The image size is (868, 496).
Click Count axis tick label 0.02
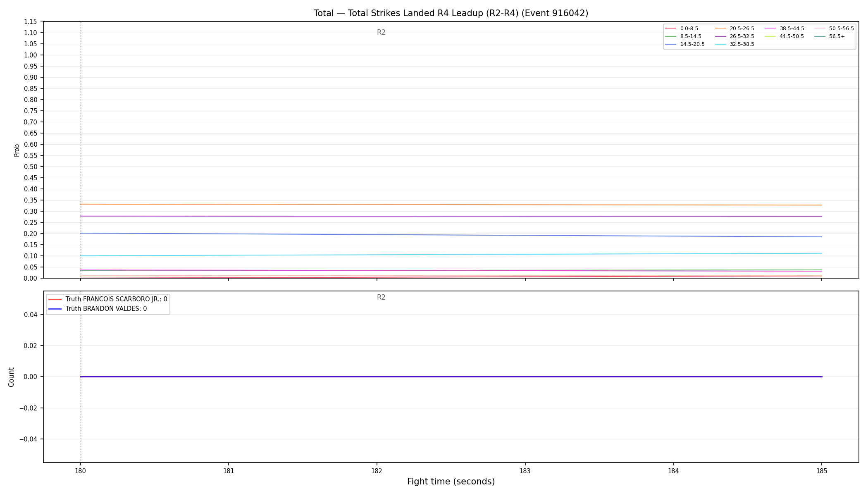coord(31,346)
